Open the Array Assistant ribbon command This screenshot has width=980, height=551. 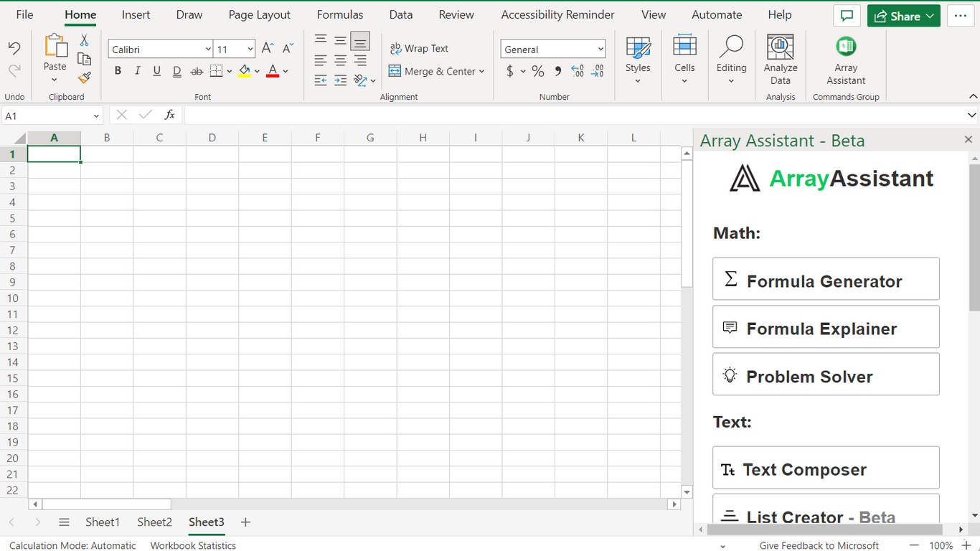click(846, 60)
